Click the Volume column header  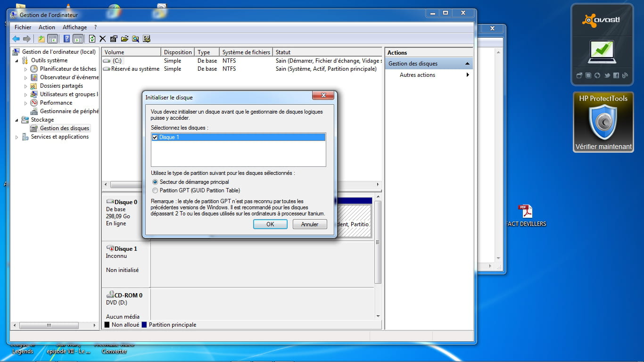click(132, 52)
